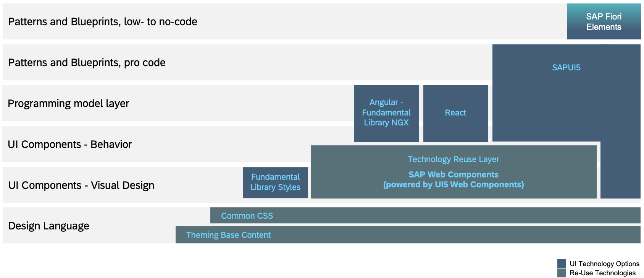
Task: Click the UI Technology Options legend color swatch
Action: (x=562, y=263)
